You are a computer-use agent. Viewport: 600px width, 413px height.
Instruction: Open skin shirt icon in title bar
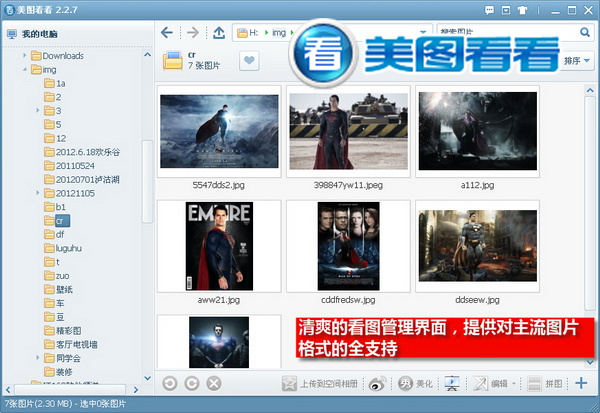(523, 10)
